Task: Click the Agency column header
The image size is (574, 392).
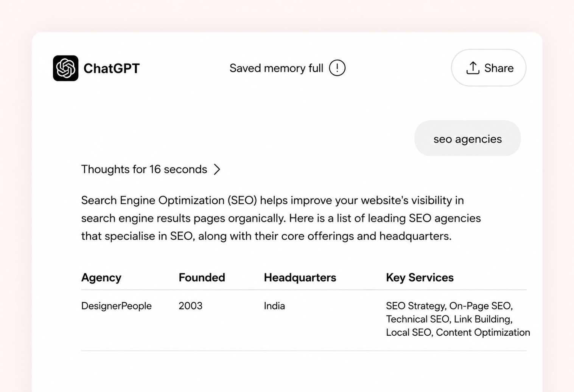Action: [101, 277]
